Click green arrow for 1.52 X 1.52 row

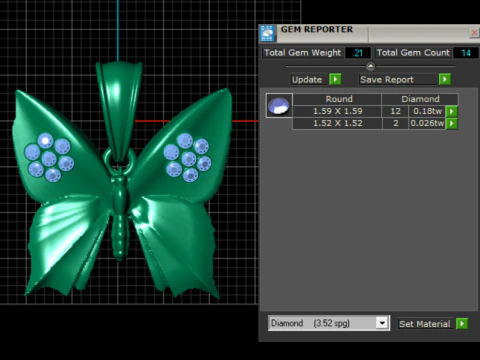pyautogui.click(x=452, y=124)
